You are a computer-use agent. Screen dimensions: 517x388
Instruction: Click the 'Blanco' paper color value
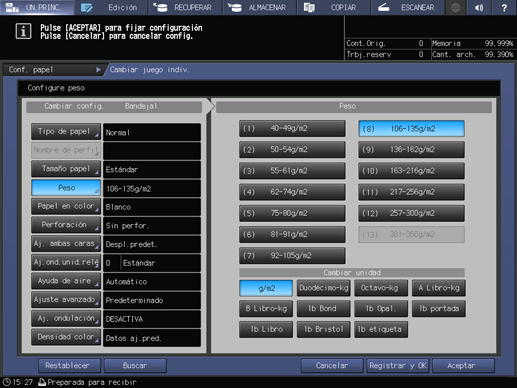pos(152,207)
